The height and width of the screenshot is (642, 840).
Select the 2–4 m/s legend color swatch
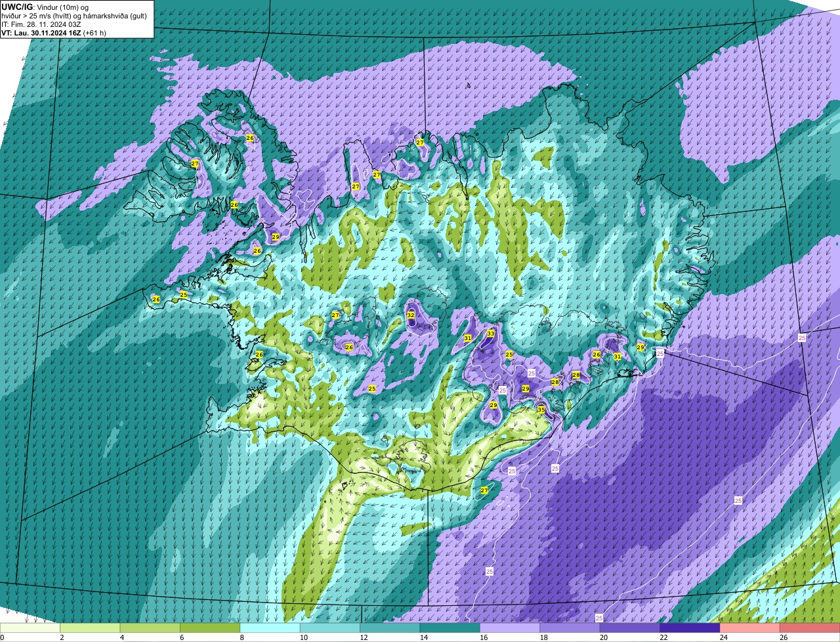coord(90,628)
